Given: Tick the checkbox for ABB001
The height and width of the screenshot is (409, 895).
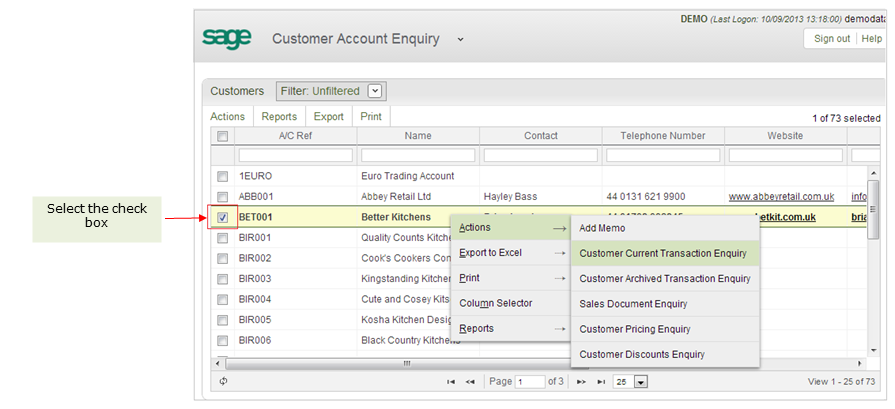Looking at the screenshot, I should coord(223,196).
